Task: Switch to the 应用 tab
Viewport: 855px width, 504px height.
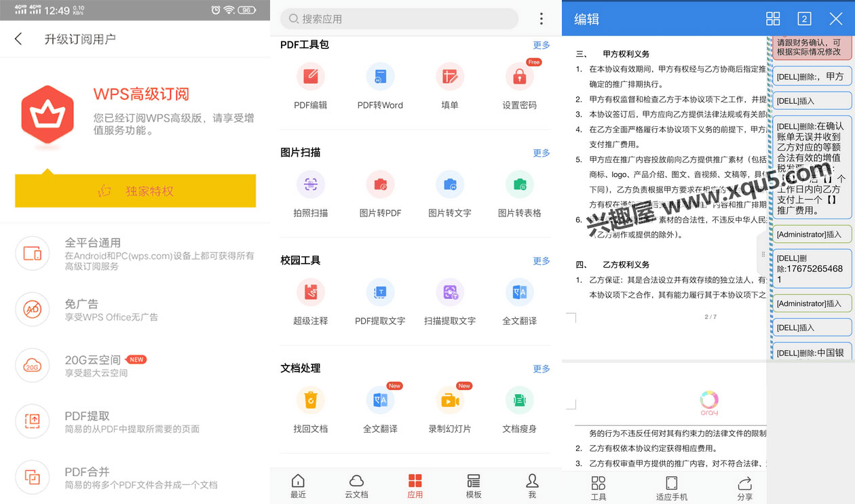Action: (x=415, y=486)
